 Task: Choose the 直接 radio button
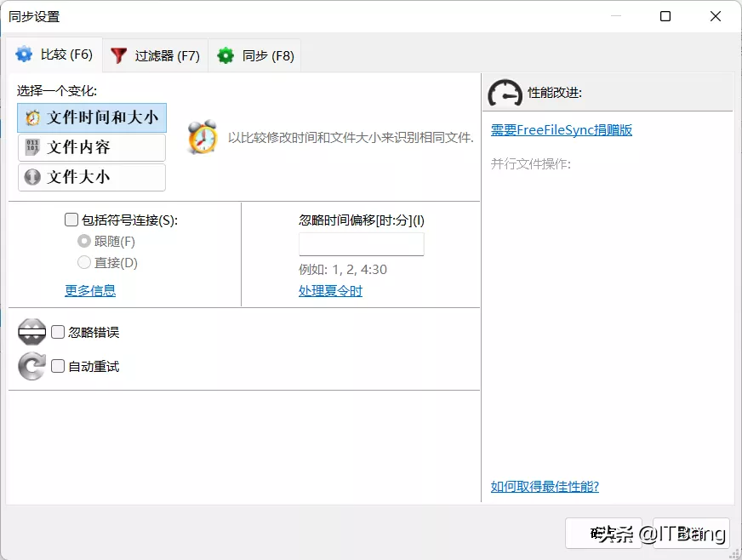coord(84,263)
